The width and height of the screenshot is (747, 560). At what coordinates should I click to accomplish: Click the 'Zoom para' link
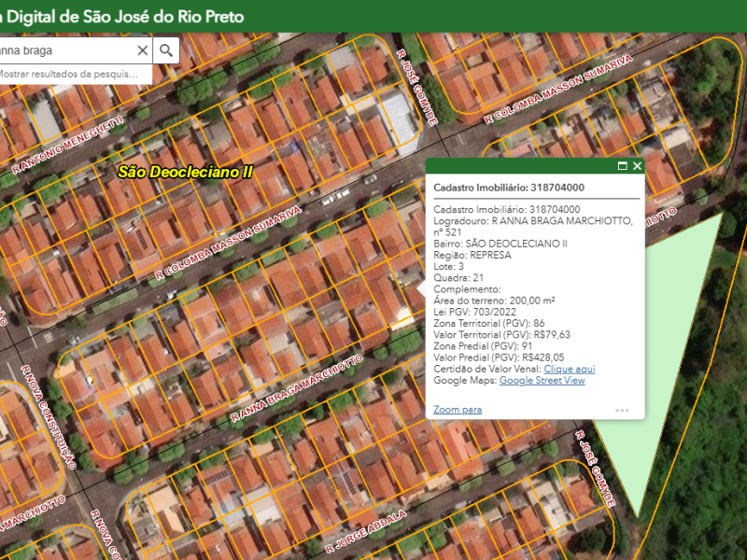tap(458, 410)
